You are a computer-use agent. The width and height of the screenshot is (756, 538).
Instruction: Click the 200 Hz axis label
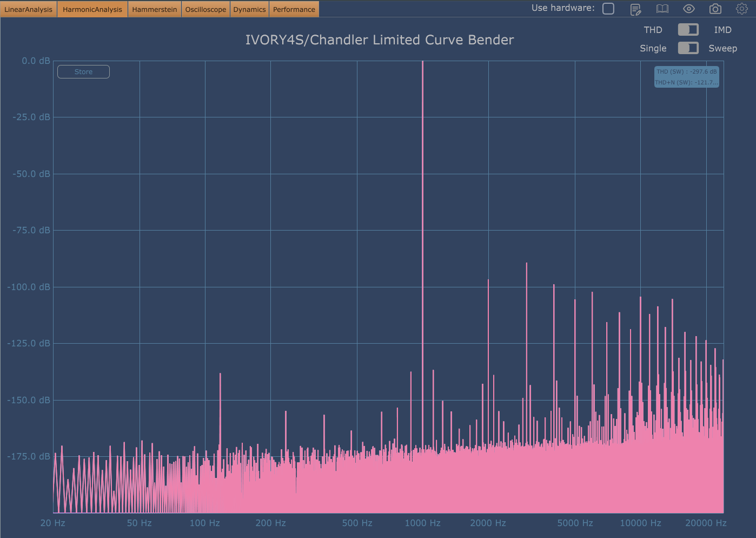270,523
